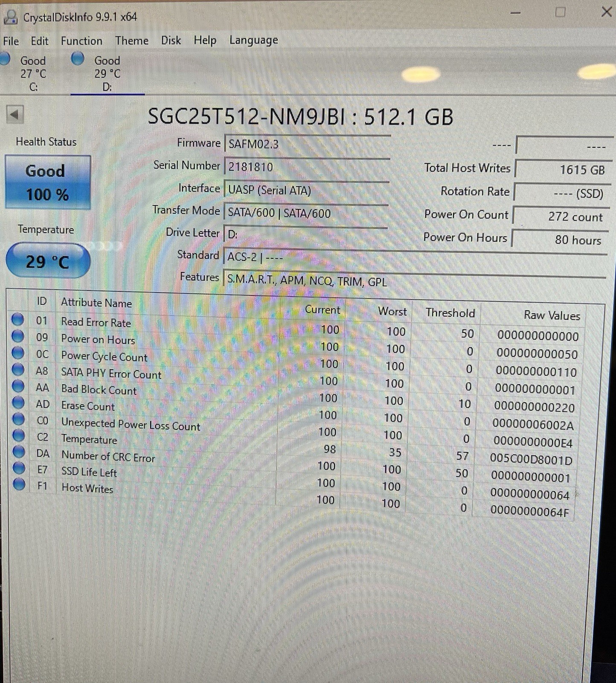This screenshot has height=683, width=616.
Task: Click the Raw Values column header
Action: click(552, 315)
